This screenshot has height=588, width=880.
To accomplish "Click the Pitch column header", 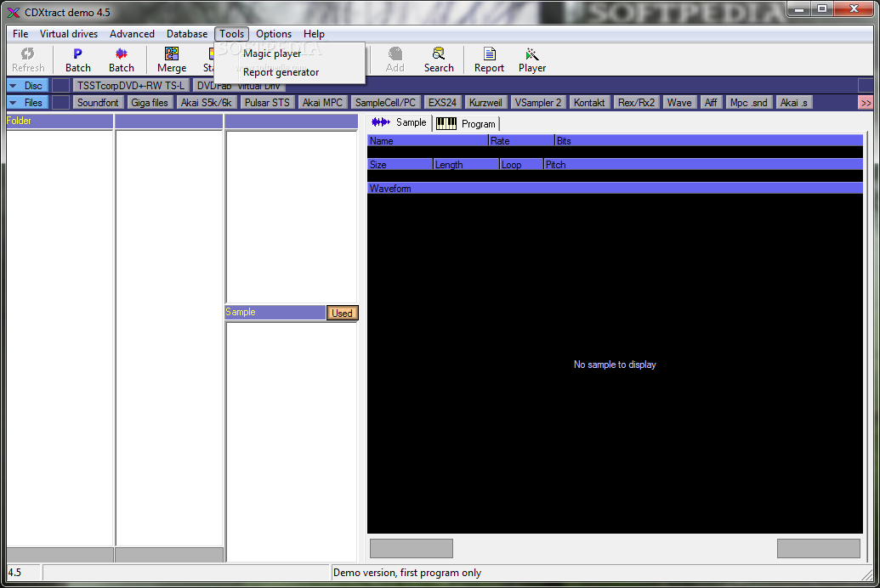I will click(703, 164).
